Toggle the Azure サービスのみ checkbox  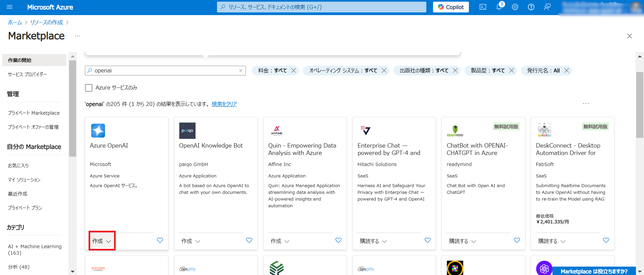[x=89, y=88]
